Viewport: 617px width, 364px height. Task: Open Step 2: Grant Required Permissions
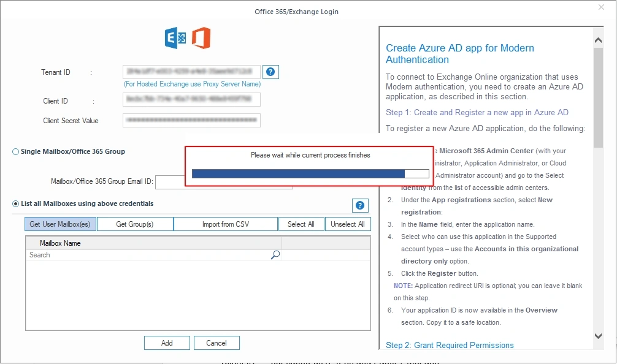pyautogui.click(x=450, y=345)
